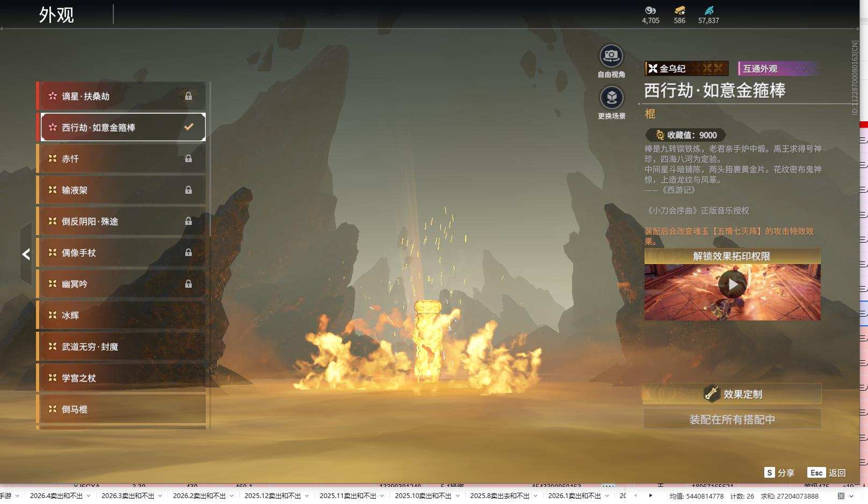
Task: Click the 返回 Esc button
Action: coord(827,473)
